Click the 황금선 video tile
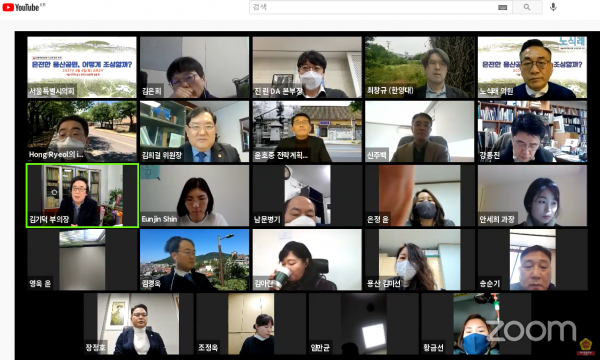This screenshot has width=600, height=360. [x=476, y=324]
